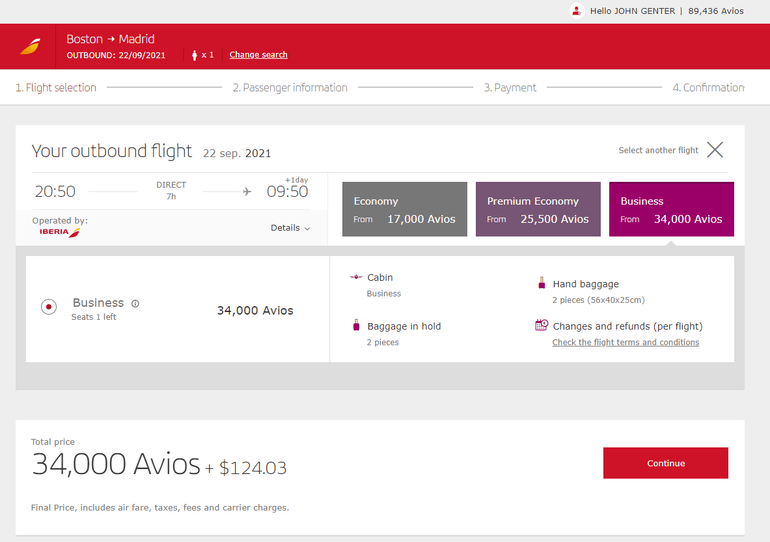Click the user profile avatar icon

click(576, 11)
